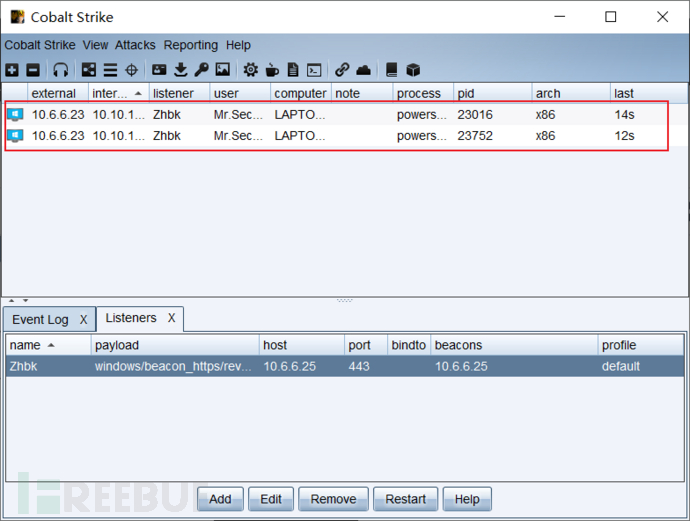Sort sessions by last column
Image resolution: width=690 pixels, height=521 pixels.
point(649,93)
